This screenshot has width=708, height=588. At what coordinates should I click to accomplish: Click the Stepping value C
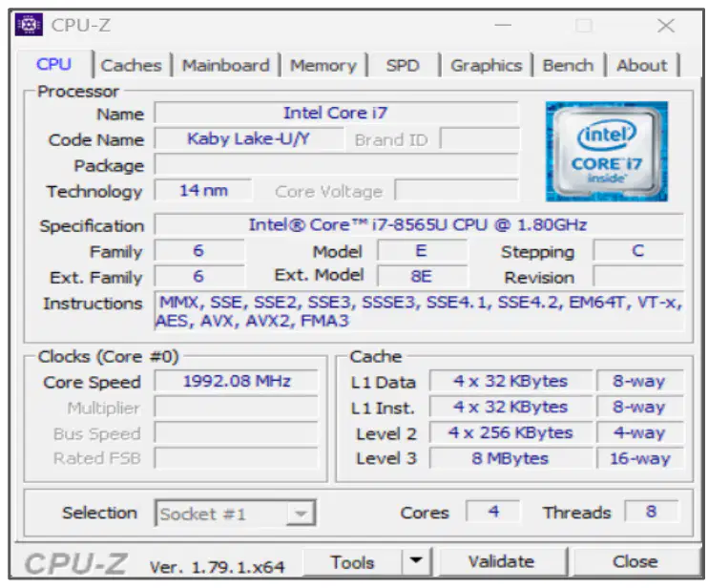(638, 251)
